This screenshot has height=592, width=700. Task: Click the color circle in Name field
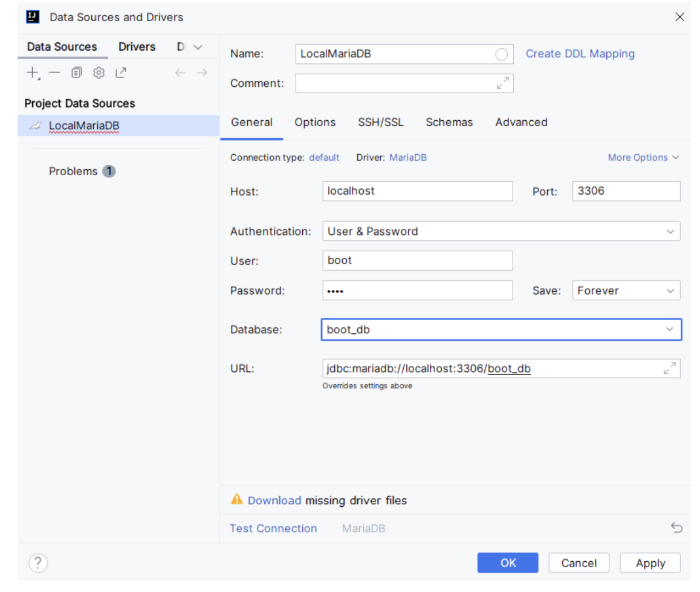tap(501, 54)
